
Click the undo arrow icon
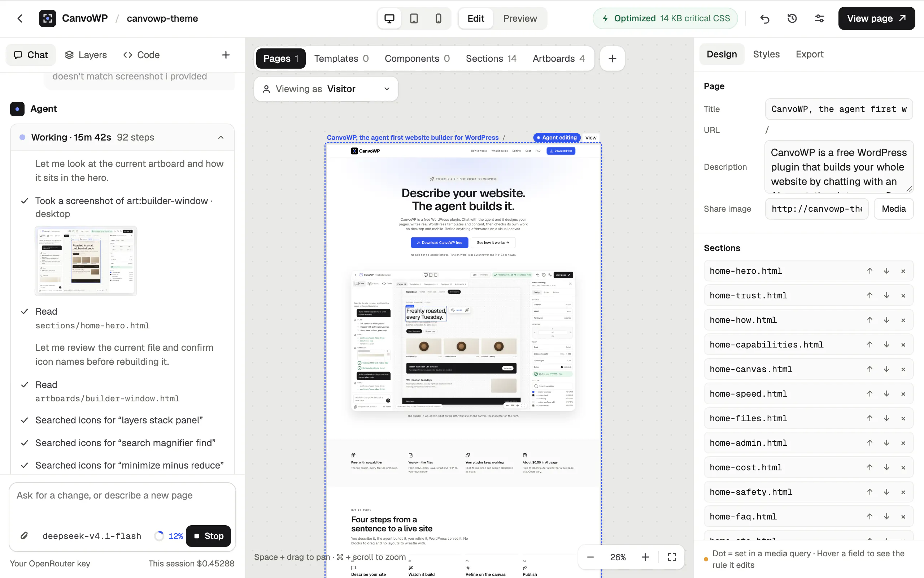765,18
